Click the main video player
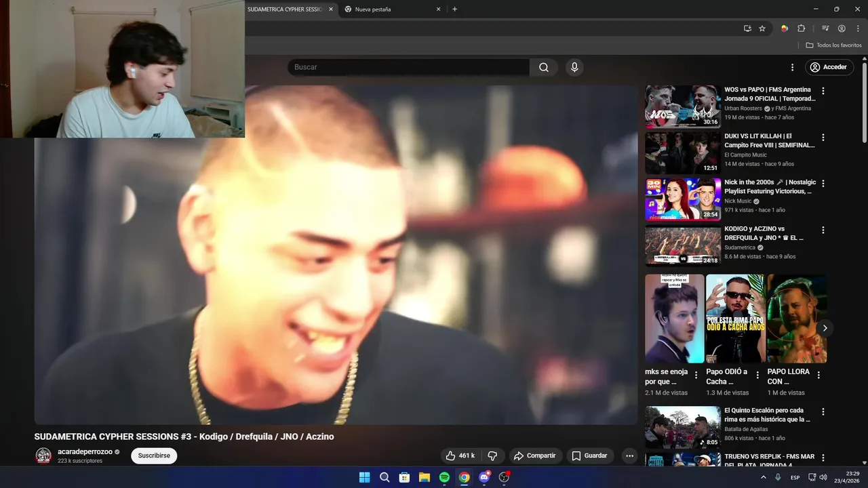 (336, 255)
